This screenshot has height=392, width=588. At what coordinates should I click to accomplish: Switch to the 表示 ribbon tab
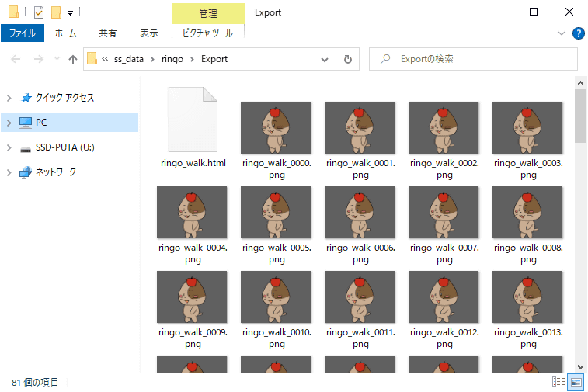149,33
